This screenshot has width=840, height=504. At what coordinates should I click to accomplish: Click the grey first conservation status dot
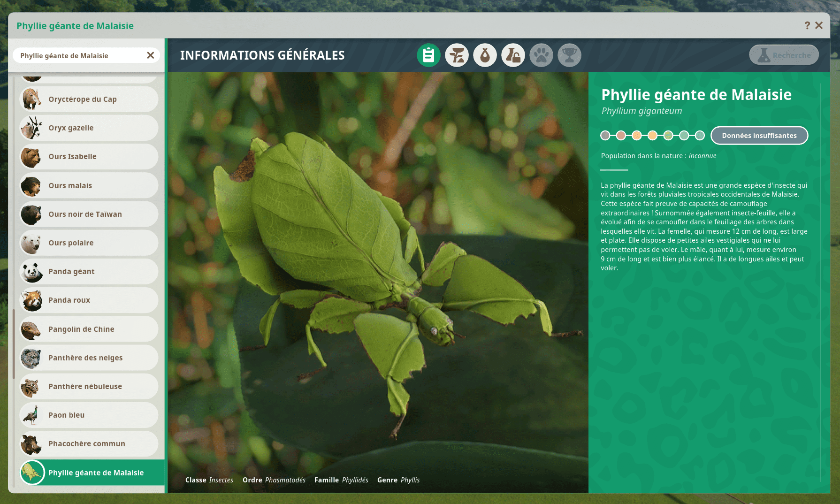coord(605,136)
